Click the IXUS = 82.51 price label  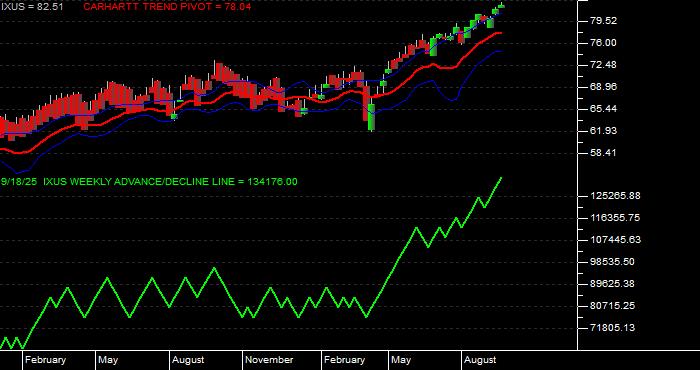[x=32, y=7]
